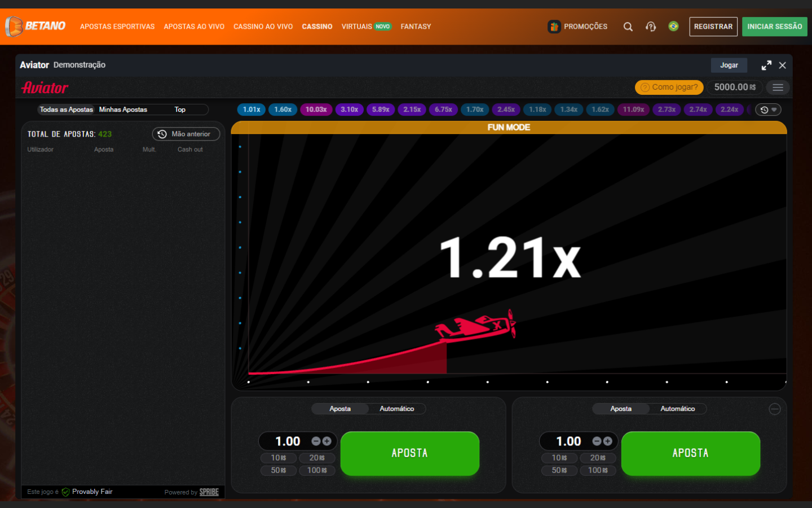The width and height of the screenshot is (812, 508).
Task: Expand the round history dropdown
Action: [769, 110]
